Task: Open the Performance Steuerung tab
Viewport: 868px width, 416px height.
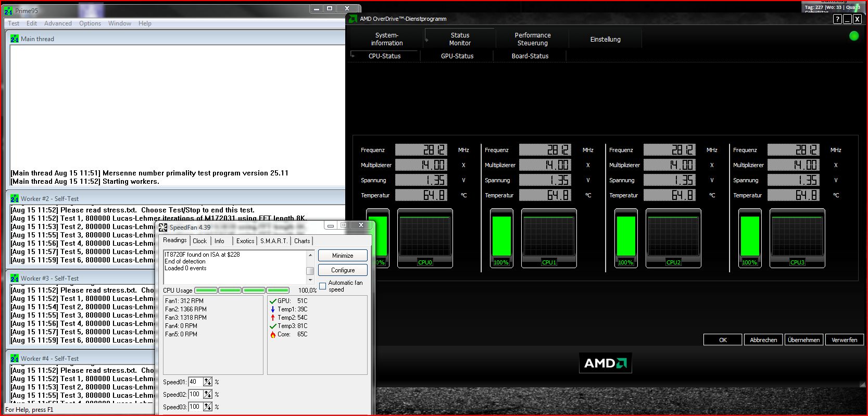Action: point(533,39)
